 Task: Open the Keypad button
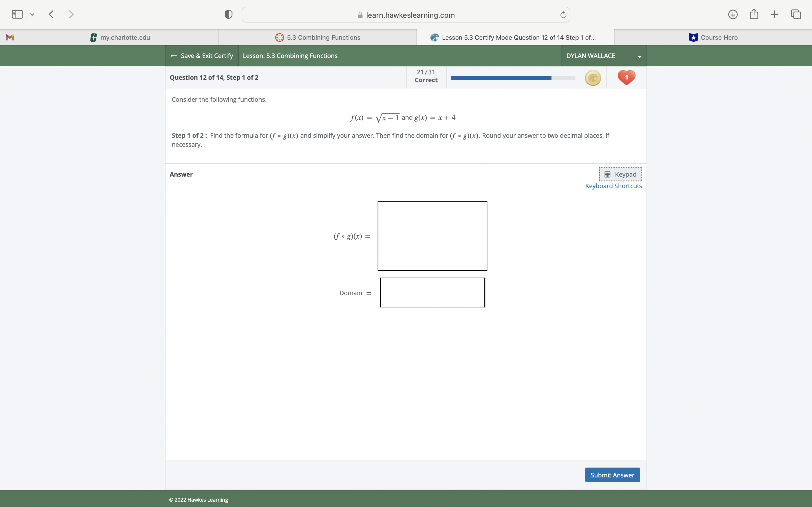tap(620, 174)
